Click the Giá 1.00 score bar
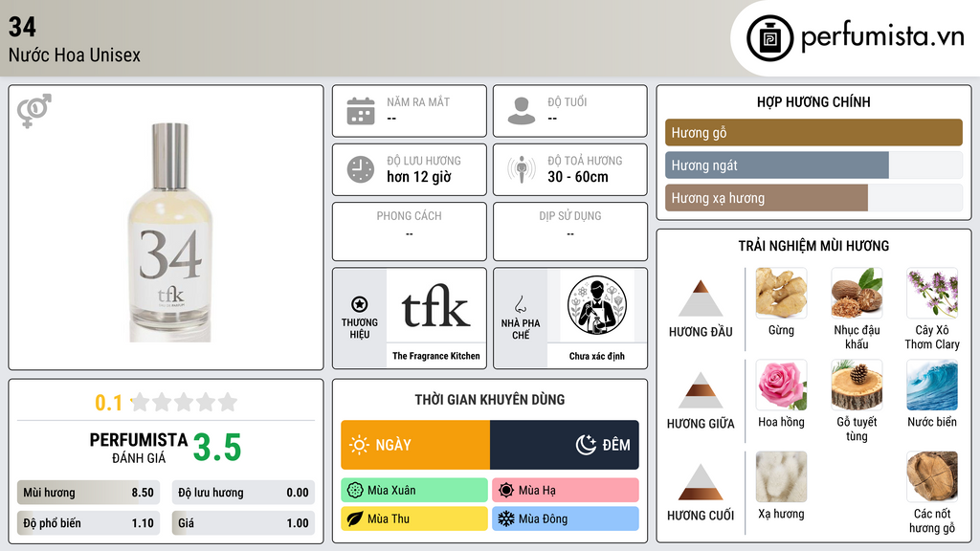 click(243, 523)
